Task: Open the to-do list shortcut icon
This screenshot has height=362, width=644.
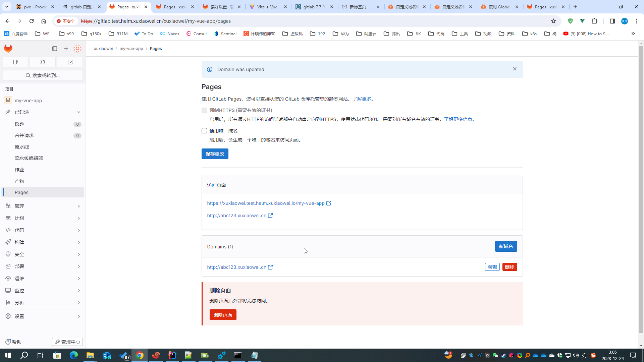Action: tap(70, 62)
